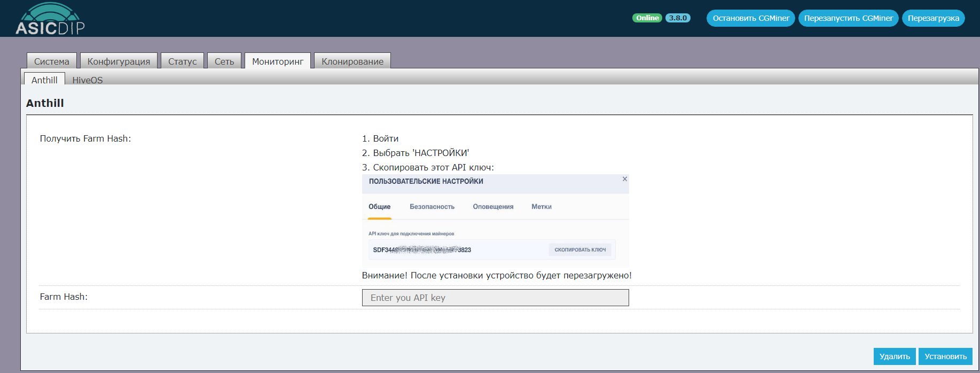980x373 pixels.
Task: Click the 3.8.0 version badge
Action: tap(678, 18)
